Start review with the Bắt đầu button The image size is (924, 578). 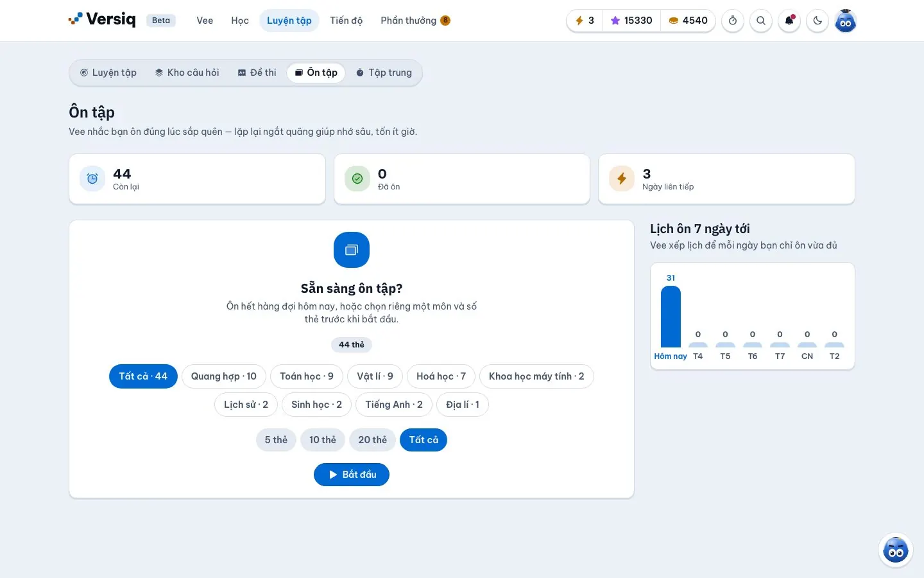[x=352, y=475]
